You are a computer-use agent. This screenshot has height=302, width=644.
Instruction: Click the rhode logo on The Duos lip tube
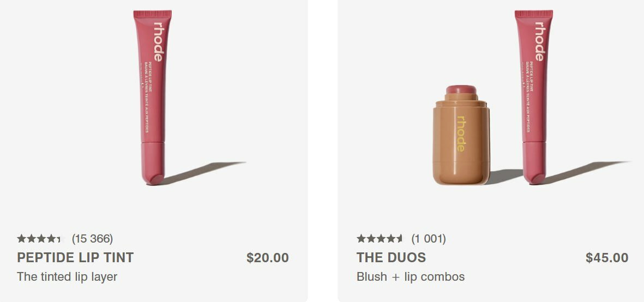coord(539,41)
